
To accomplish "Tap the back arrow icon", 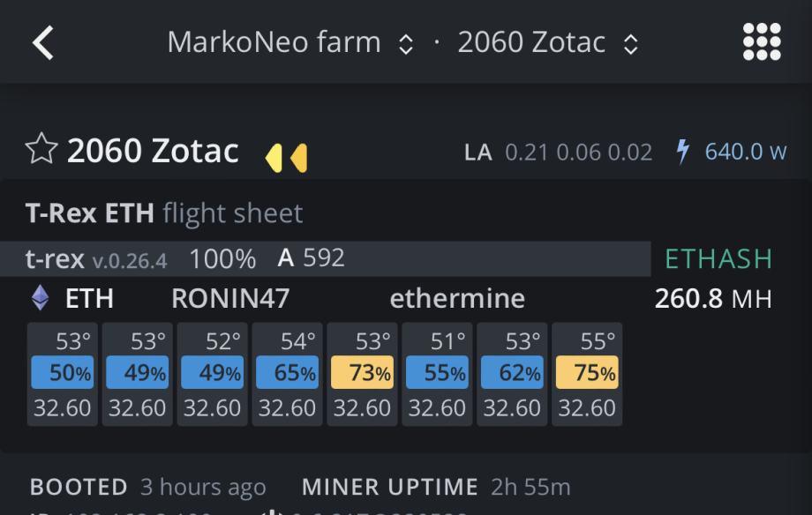I will click(43, 42).
